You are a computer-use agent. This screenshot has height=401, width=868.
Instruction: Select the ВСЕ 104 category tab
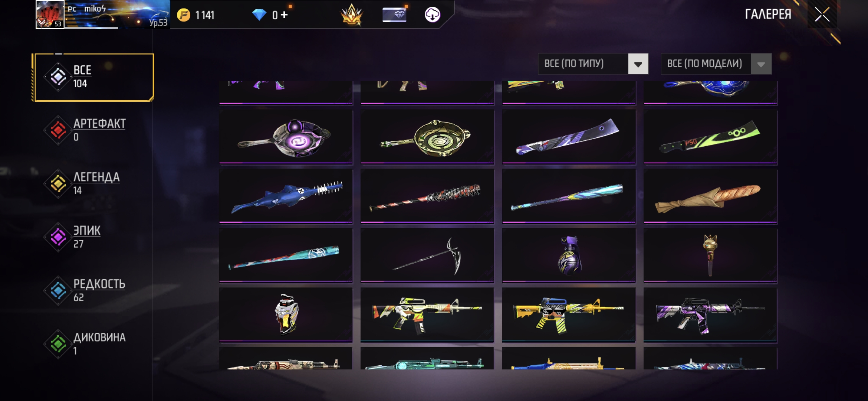pyautogui.click(x=93, y=77)
